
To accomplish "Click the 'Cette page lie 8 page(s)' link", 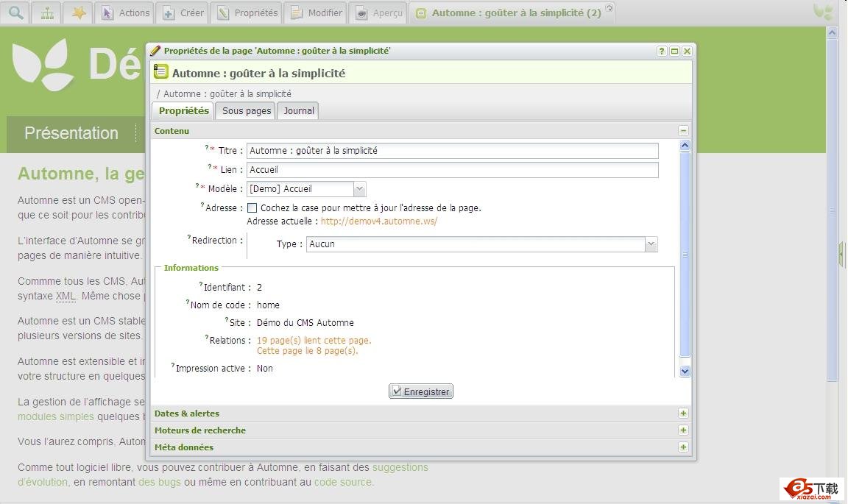I will pos(307,350).
